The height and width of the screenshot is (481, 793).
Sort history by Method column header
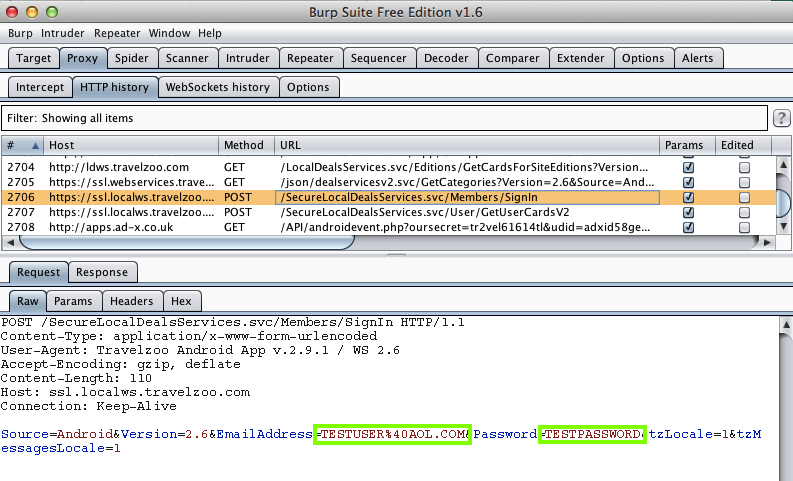[x=246, y=146]
